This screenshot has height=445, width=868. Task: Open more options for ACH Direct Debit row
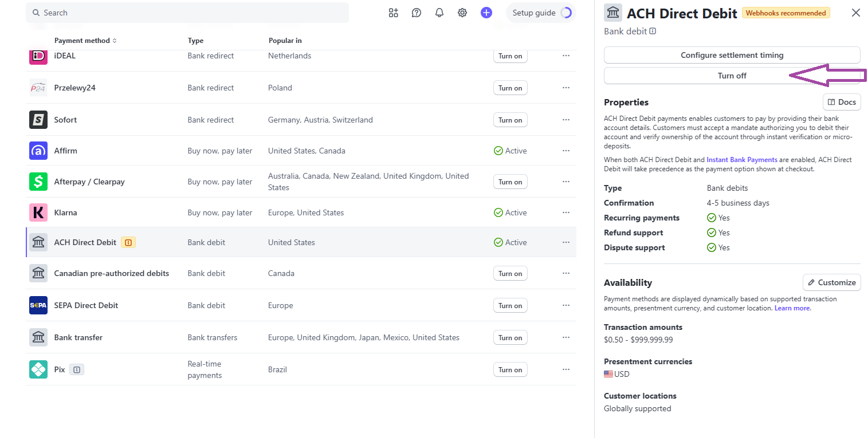pyautogui.click(x=566, y=242)
